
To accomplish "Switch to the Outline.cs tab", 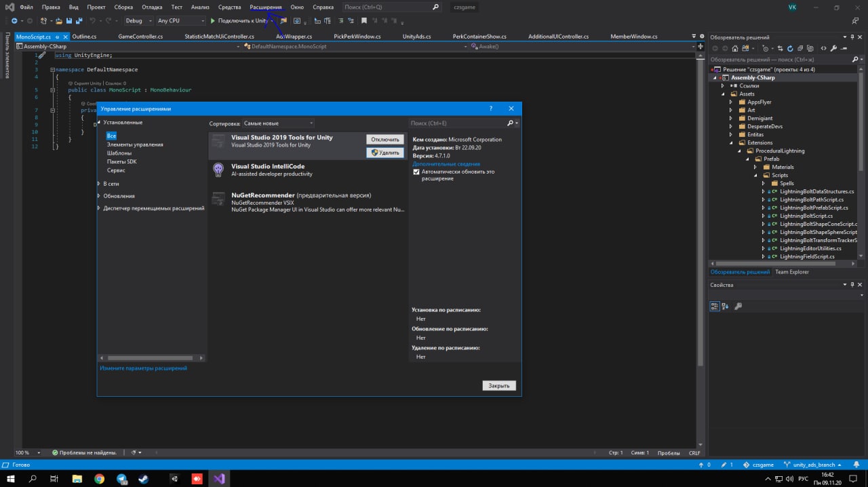I will [x=84, y=37].
